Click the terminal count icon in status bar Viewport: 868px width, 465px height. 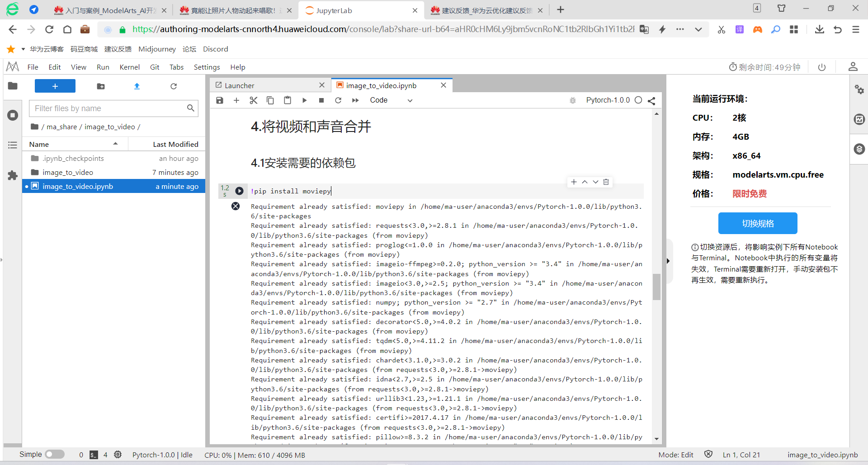[94, 455]
